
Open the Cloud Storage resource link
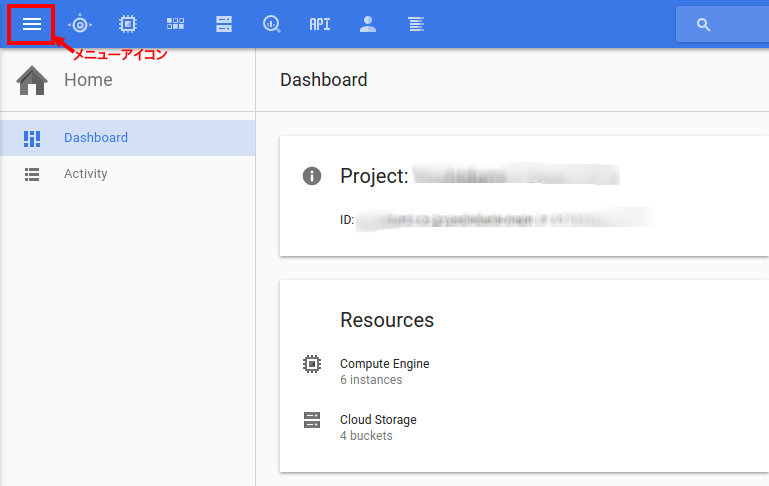[x=378, y=420]
